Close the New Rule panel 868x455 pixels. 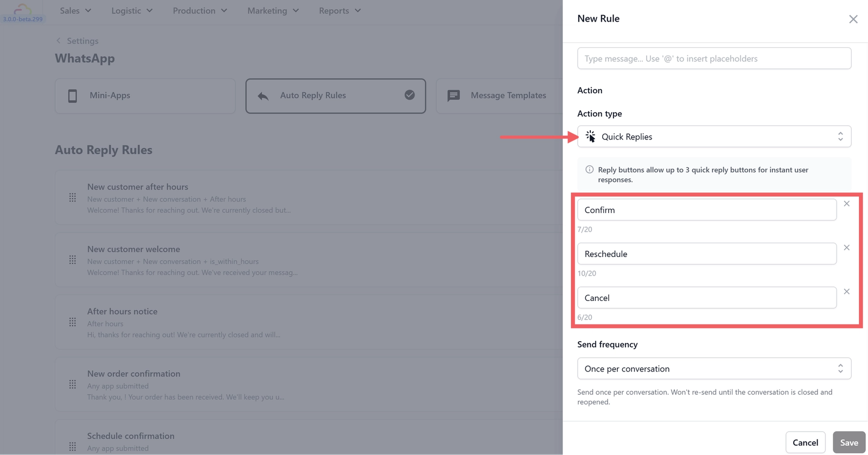pos(853,20)
